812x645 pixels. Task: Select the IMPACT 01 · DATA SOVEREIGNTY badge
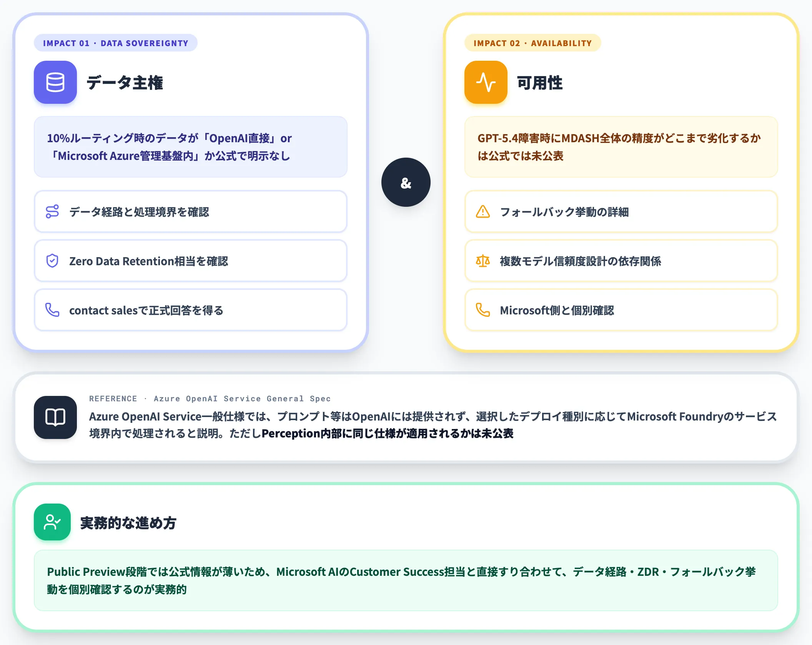(116, 43)
